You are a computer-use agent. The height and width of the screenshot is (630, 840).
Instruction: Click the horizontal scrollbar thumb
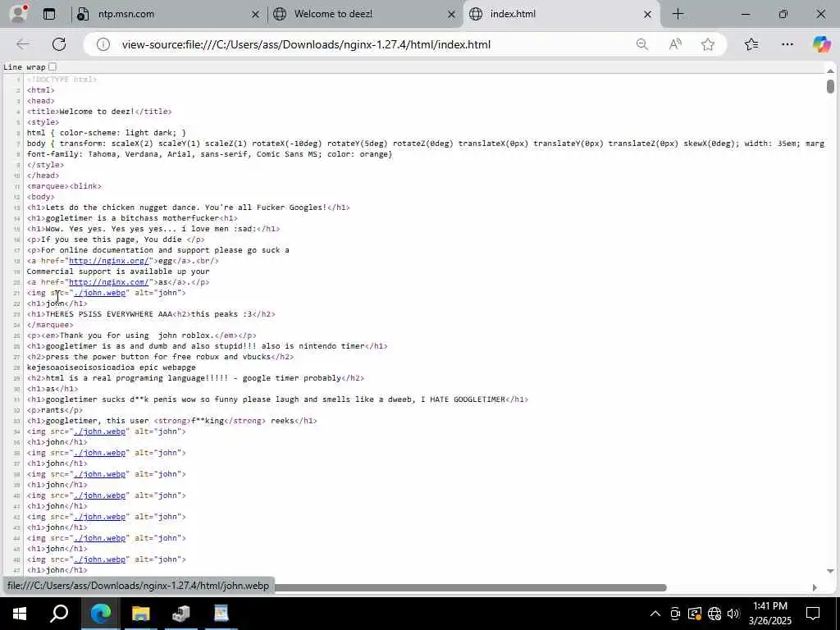click(470, 587)
